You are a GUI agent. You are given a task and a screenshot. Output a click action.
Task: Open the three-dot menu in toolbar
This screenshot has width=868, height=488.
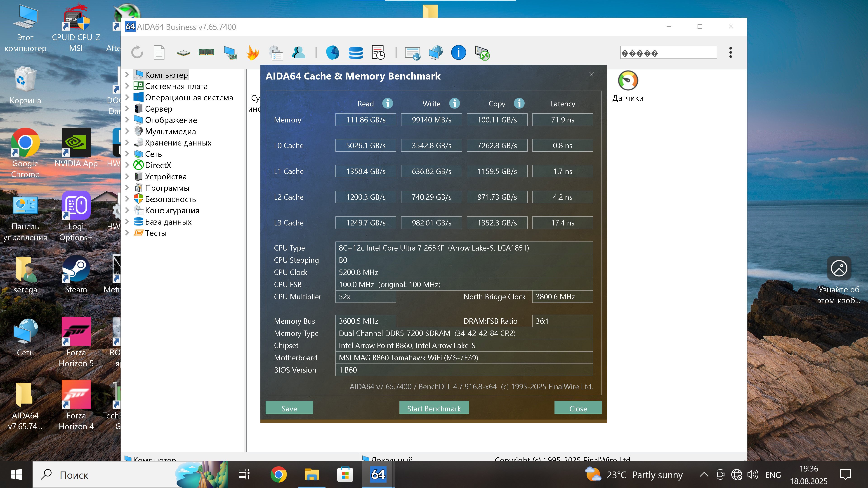(730, 53)
